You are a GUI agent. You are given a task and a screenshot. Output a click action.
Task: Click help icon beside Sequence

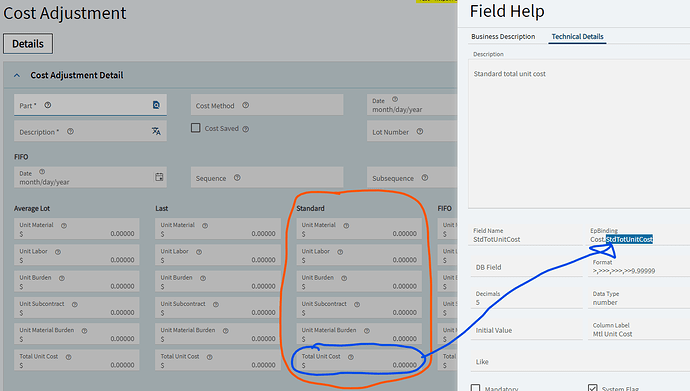237,178
